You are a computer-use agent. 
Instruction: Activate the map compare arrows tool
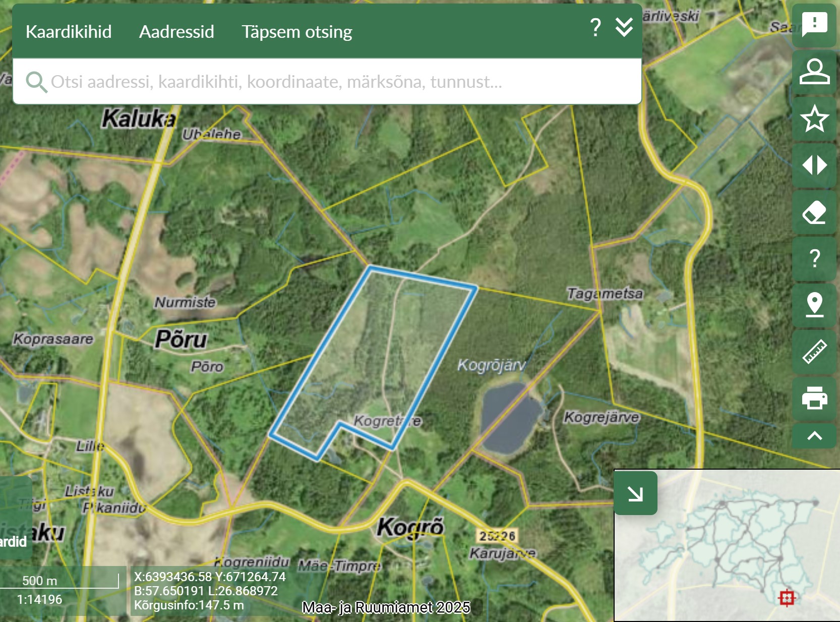814,165
